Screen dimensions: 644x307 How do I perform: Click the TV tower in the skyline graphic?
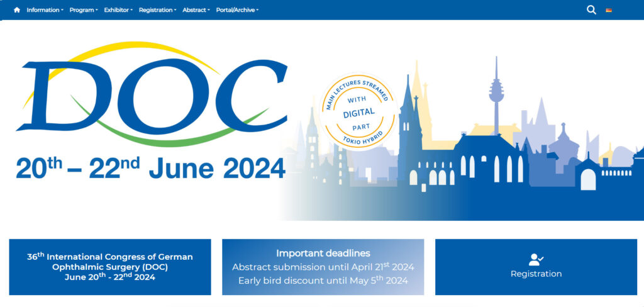tap(496, 94)
